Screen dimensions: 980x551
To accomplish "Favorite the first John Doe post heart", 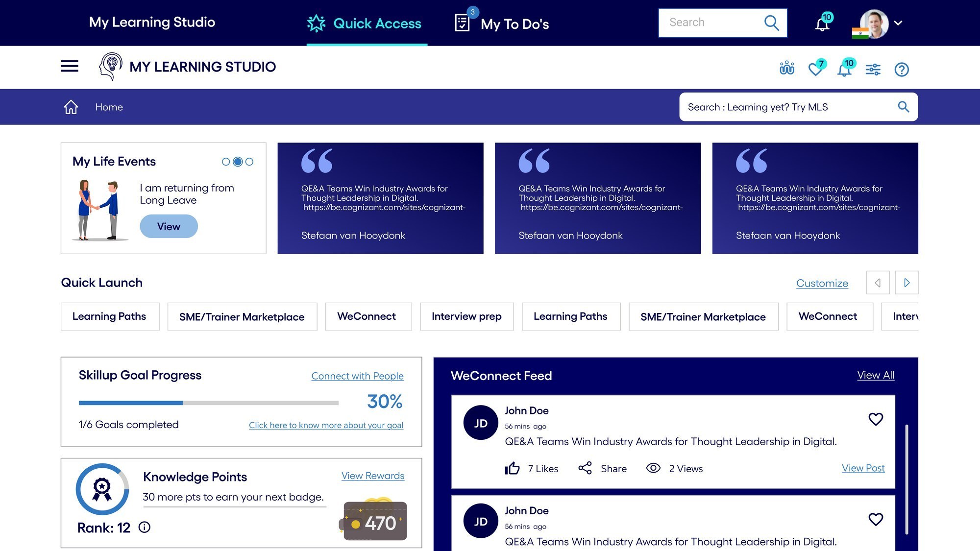I will point(876,419).
